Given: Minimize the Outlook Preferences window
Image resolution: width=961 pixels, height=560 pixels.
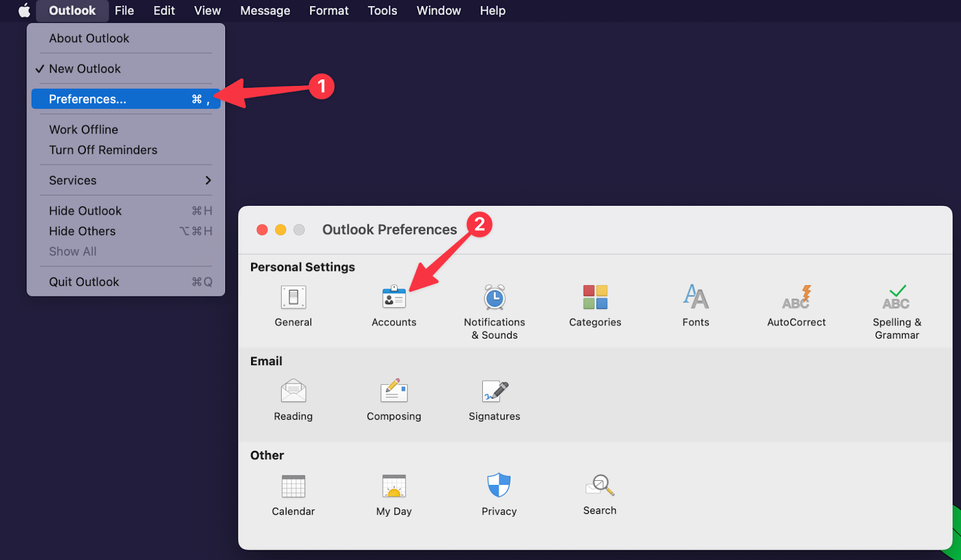Looking at the screenshot, I should point(280,230).
